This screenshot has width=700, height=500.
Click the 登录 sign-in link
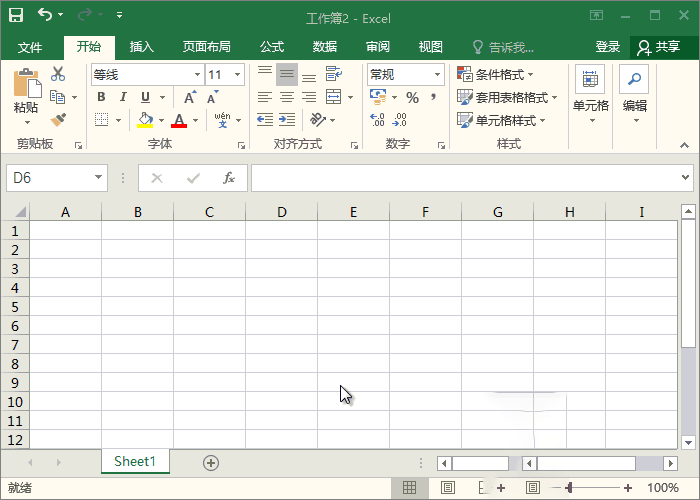(608, 47)
